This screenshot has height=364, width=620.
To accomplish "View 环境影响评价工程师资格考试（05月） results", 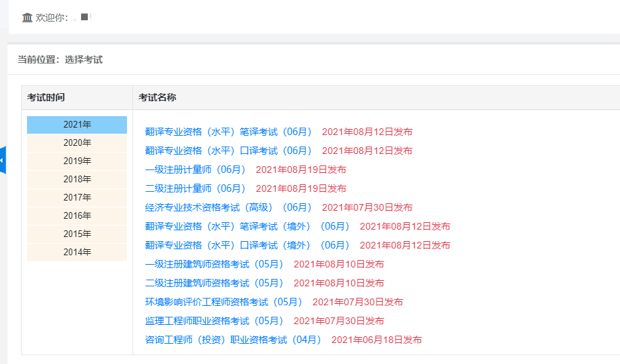I will click(224, 302).
